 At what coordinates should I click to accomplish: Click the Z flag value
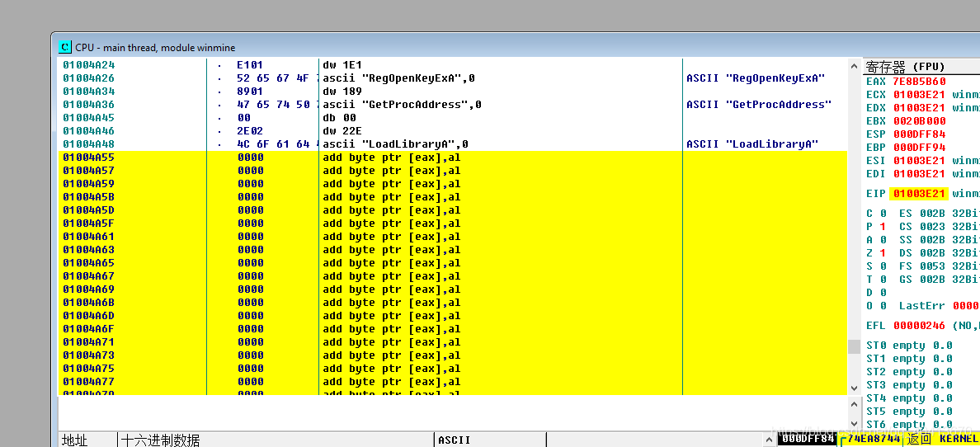click(883, 252)
